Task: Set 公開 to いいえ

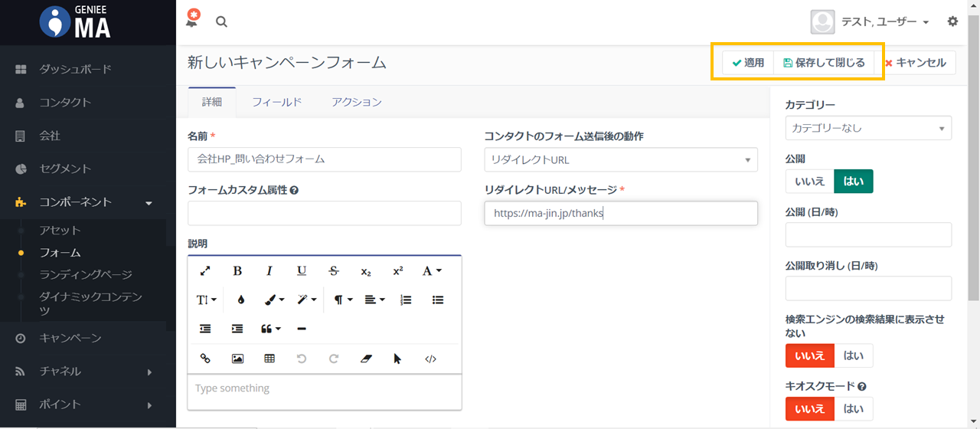Action: click(x=809, y=181)
